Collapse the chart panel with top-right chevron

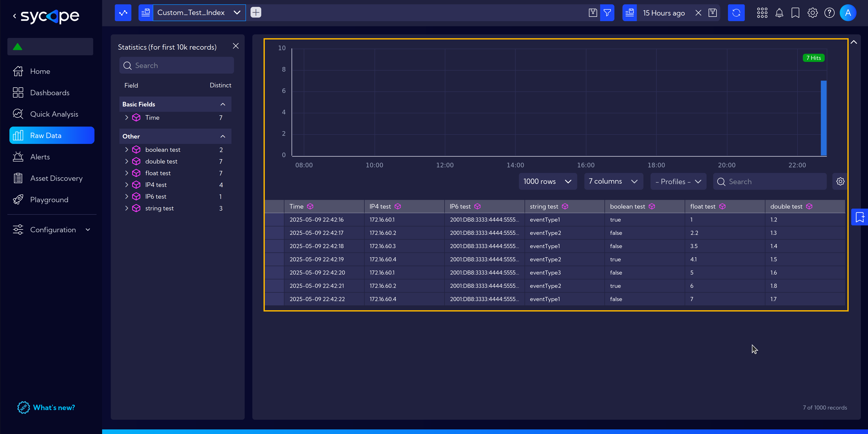[853, 42]
